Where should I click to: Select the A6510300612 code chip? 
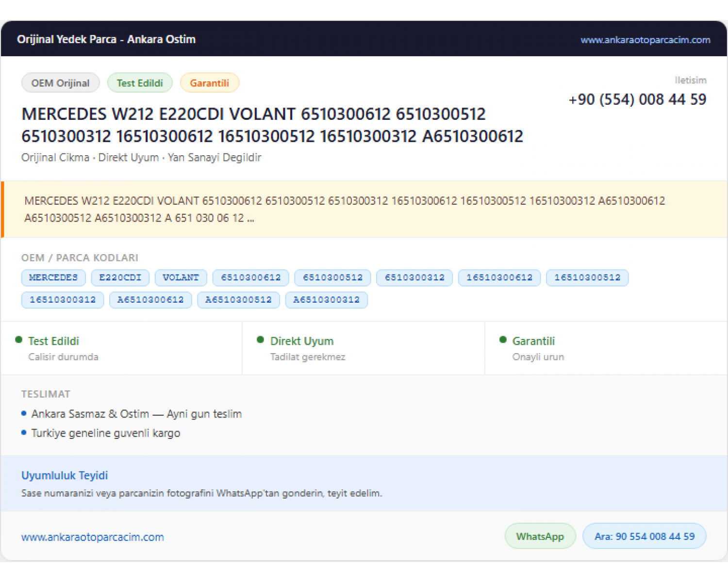(x=150, y=300)
